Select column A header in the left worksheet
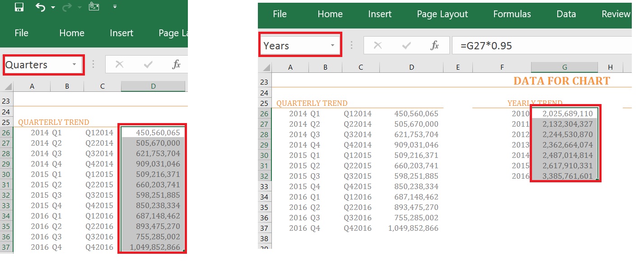 point(32,86)
